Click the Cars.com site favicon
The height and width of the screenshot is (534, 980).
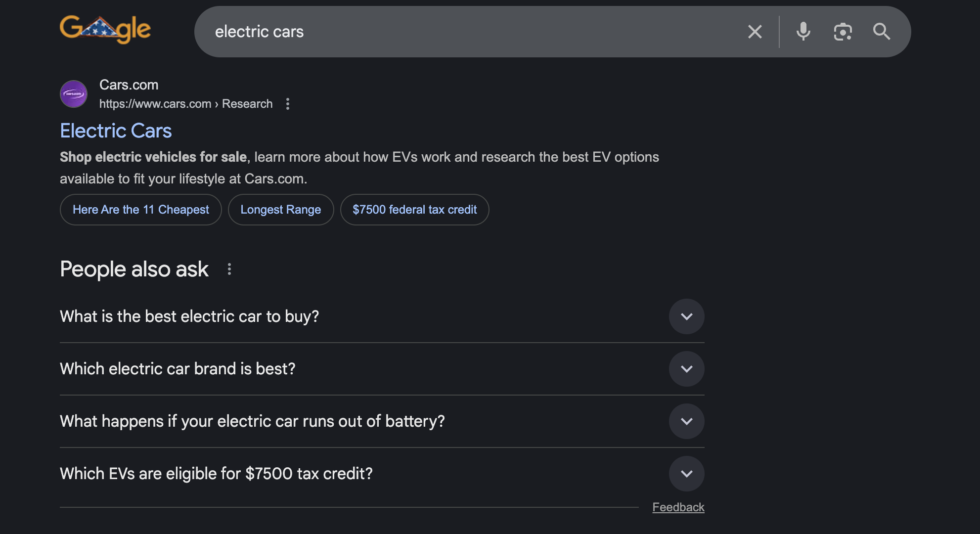tap(74, 94)
